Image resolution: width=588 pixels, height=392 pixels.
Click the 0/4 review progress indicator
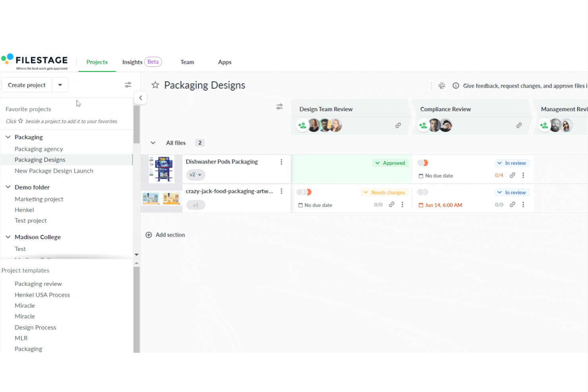pyautogui.click(x=499, y=175)
